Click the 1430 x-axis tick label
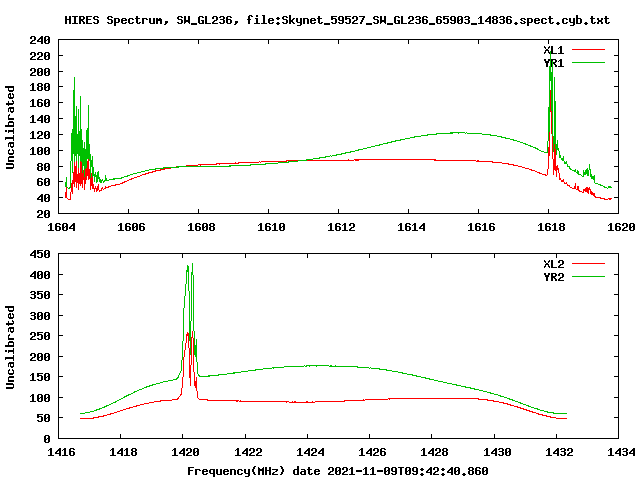This screenshot has width=640, height=480. point(497,452)
